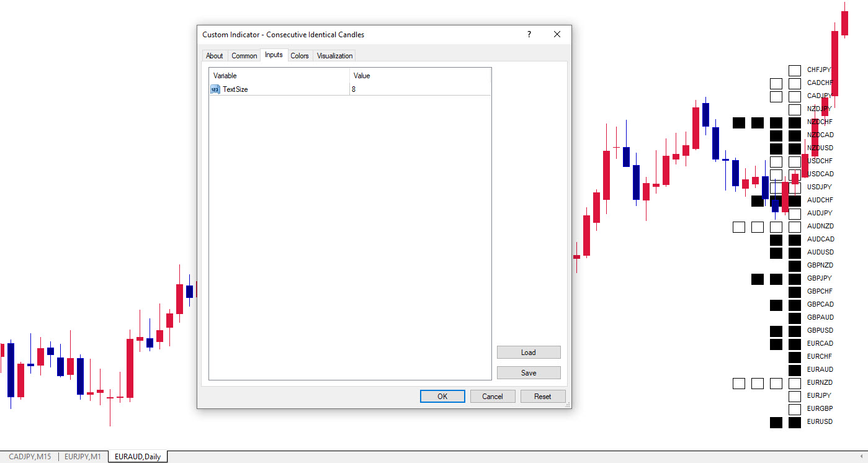Select the TextSize variable name

pos(235,89)
